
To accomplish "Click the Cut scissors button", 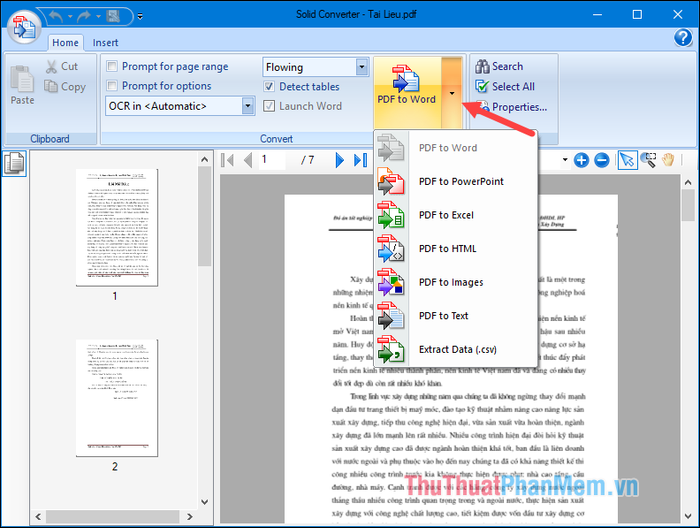I will (62, 67).
